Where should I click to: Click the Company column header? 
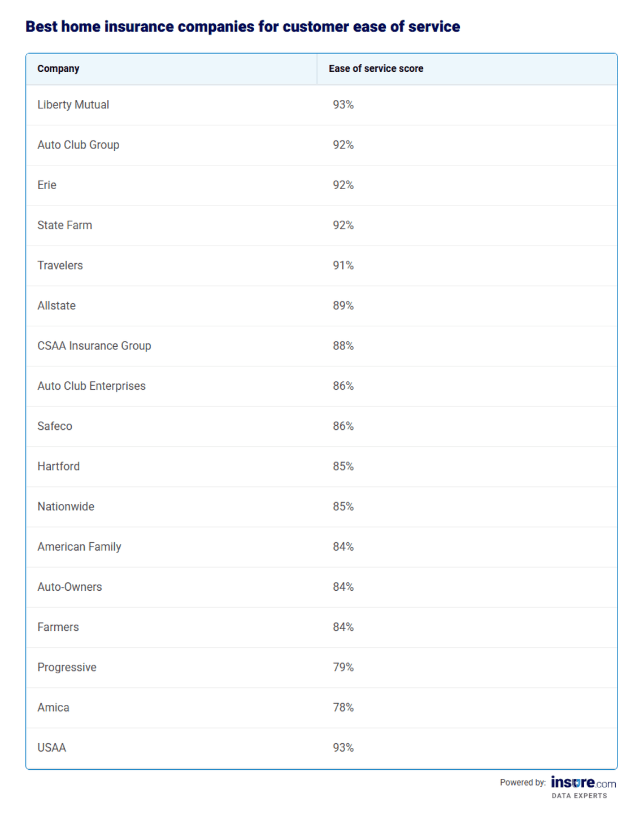coord(58,68)
